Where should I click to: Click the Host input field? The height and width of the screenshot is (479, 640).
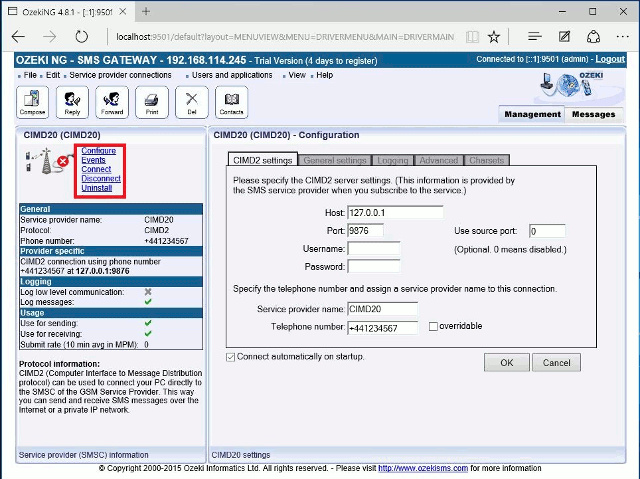[395, 213]
